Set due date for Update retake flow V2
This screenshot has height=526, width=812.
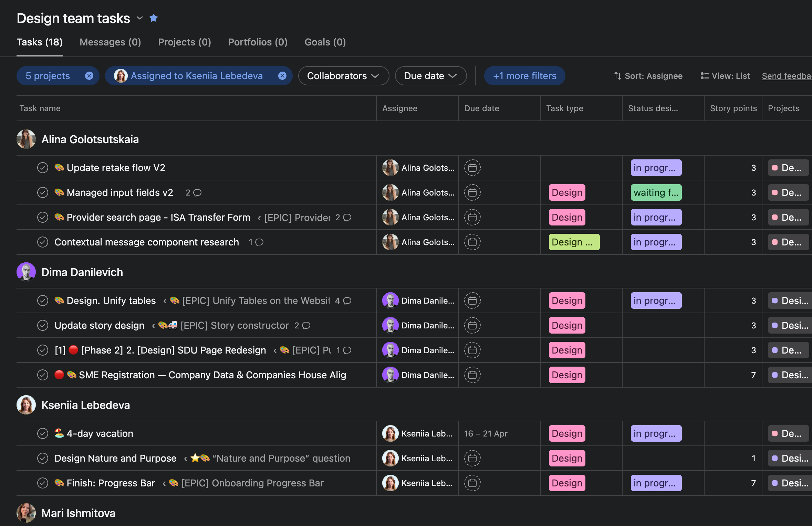(472, 168)
